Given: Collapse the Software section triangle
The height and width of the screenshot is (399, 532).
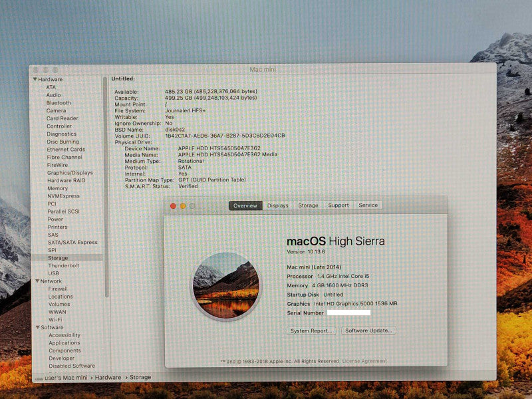Looking at the screenshot, I should [38, 327].
